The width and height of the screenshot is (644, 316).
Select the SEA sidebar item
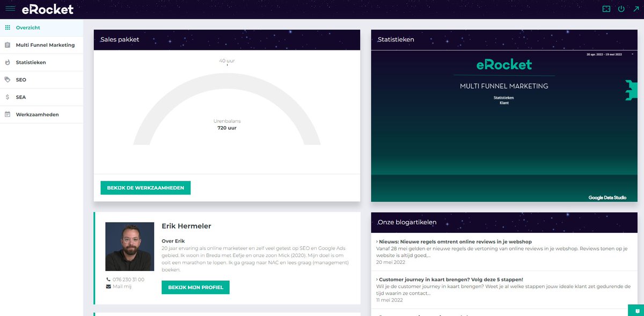(41, 97)
